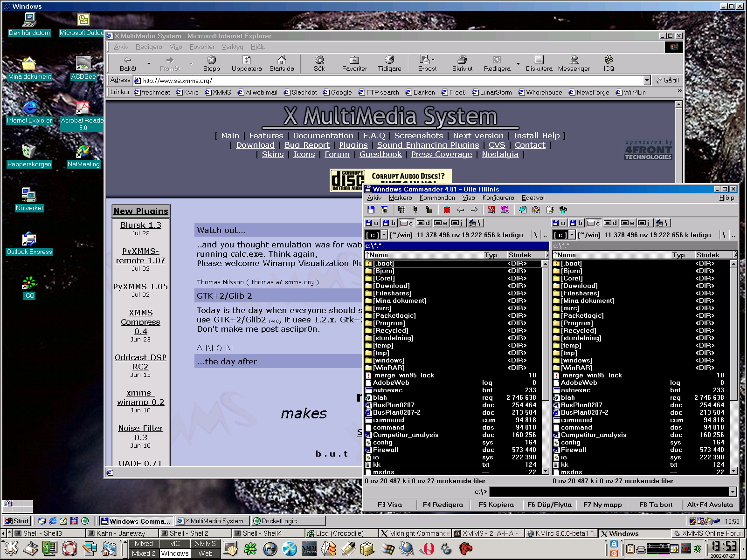
Task: Open the Konfigurera menu in Windows Commander
Action: 498,198
